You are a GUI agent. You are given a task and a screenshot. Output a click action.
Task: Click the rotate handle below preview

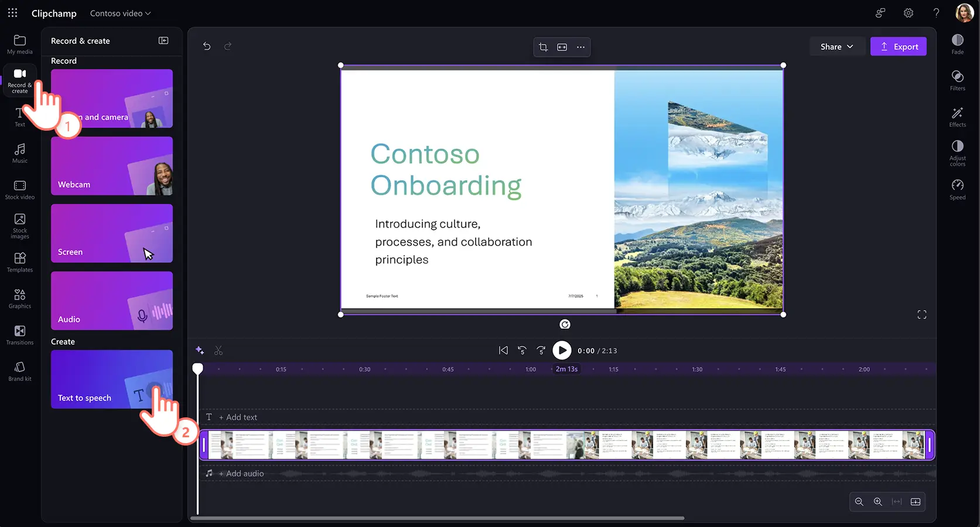(565, 324)
